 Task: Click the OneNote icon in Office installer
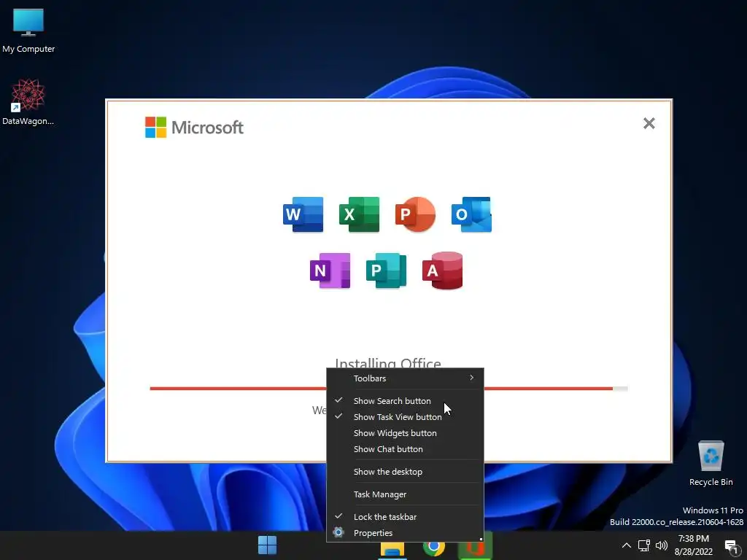(330, 271)
